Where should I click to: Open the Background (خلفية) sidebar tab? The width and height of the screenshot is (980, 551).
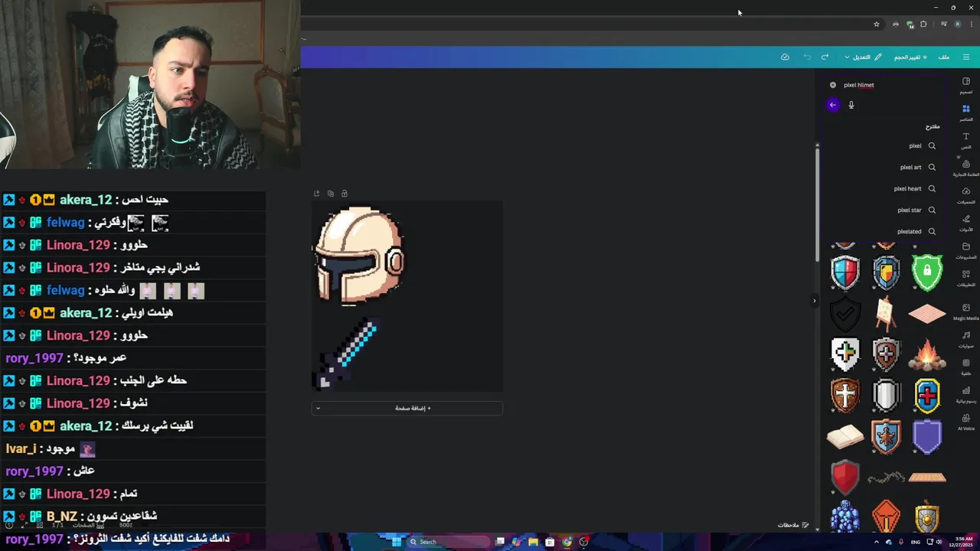[x=966, y=367]
